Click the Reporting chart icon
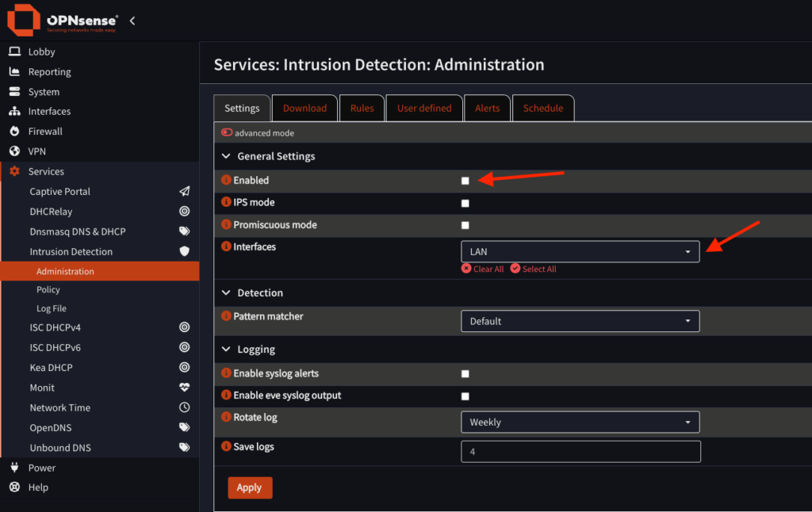 tap(14, 71)
